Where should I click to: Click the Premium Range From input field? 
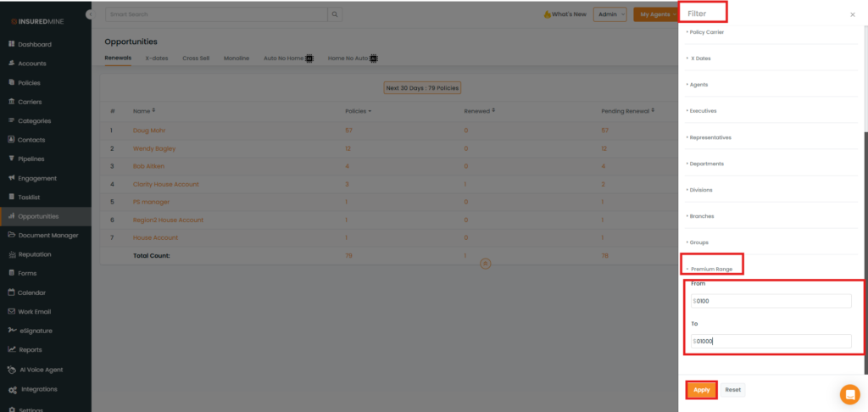click(771, 301)
